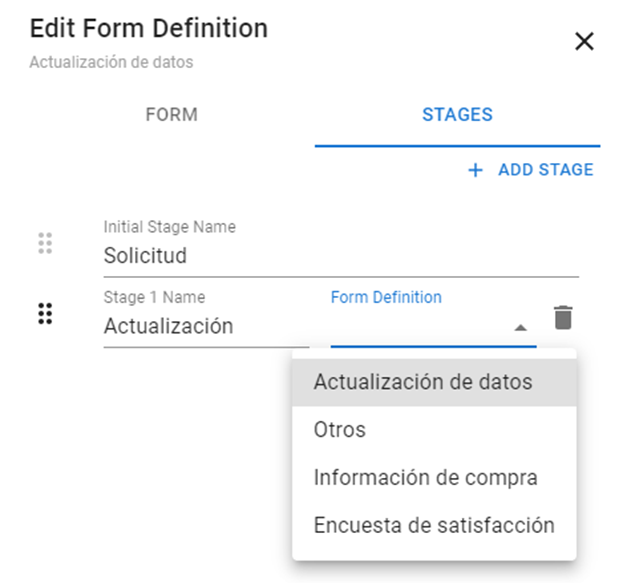Screen dimensions: 631x583
Task: Select Otros from the dropdown list
Action: [x=340, y=430]
